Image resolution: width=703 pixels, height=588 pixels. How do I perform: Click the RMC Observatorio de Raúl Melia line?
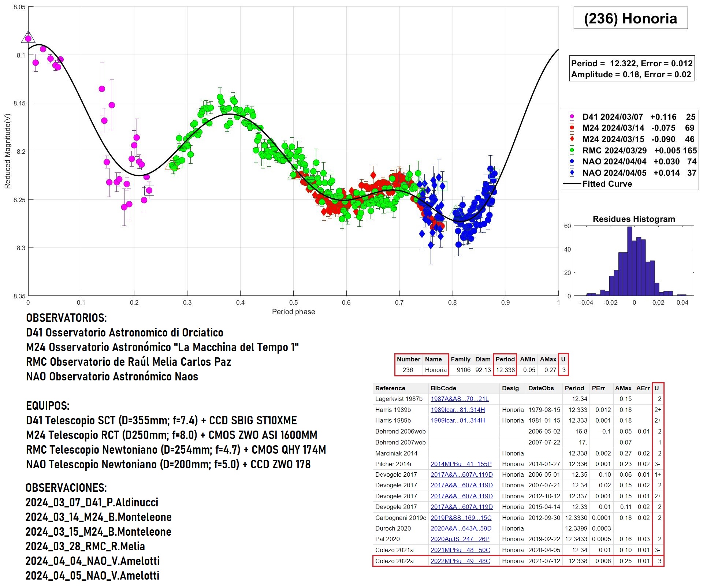click(129, 361)
